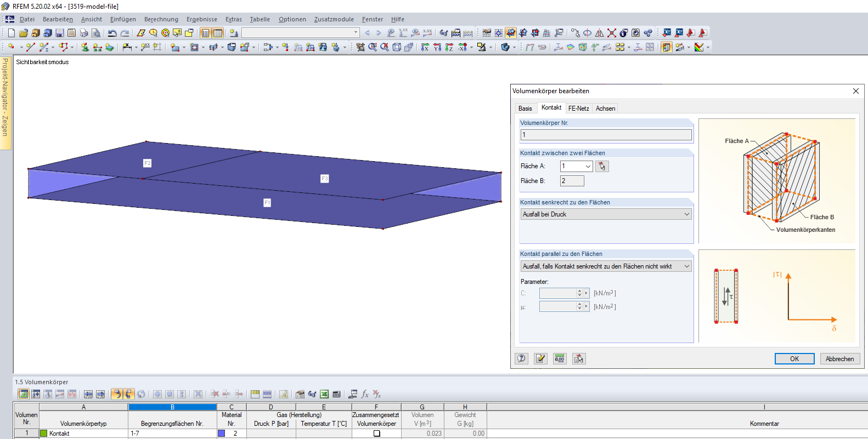Confirm dialog with OK button
The width and height of the screenshot is (868, 439).
point(794,358)
